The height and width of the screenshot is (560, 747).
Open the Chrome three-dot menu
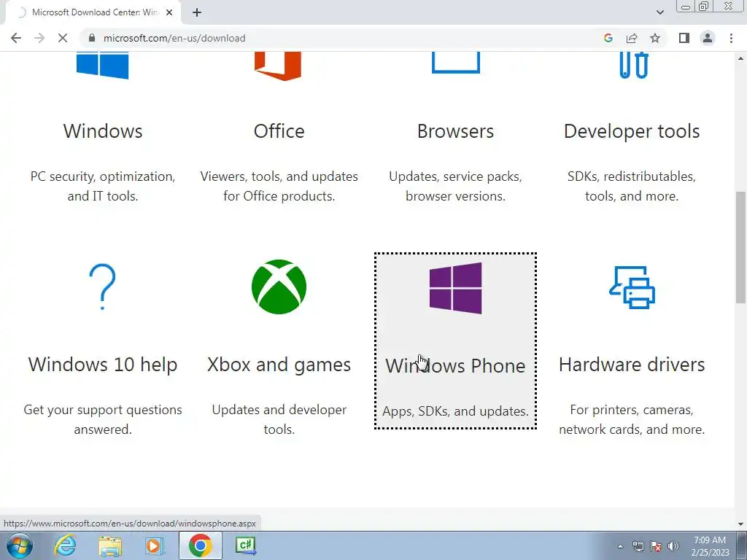[731, 38]
